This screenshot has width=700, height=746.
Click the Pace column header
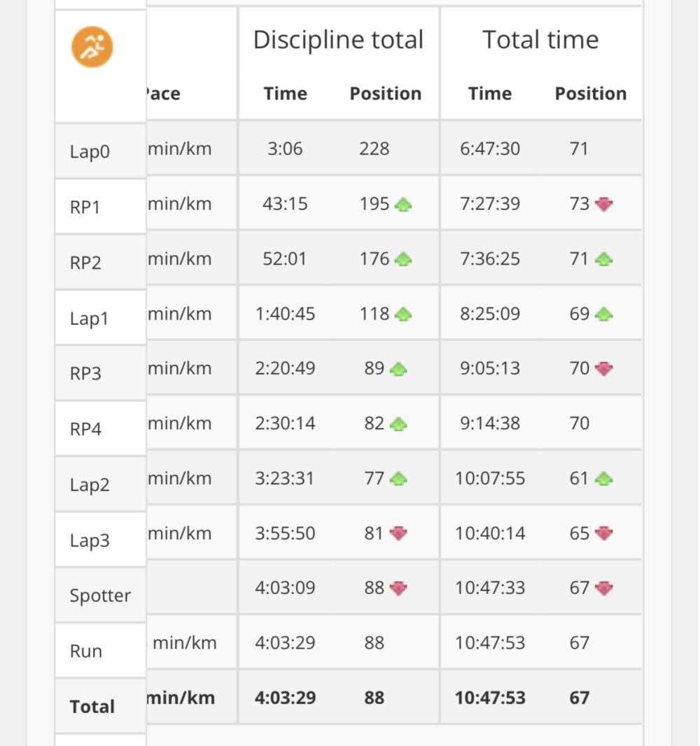point(163,93)
